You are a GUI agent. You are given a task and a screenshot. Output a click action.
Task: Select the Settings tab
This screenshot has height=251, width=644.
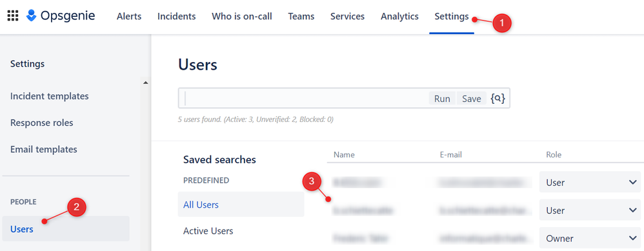coord(452,16)
